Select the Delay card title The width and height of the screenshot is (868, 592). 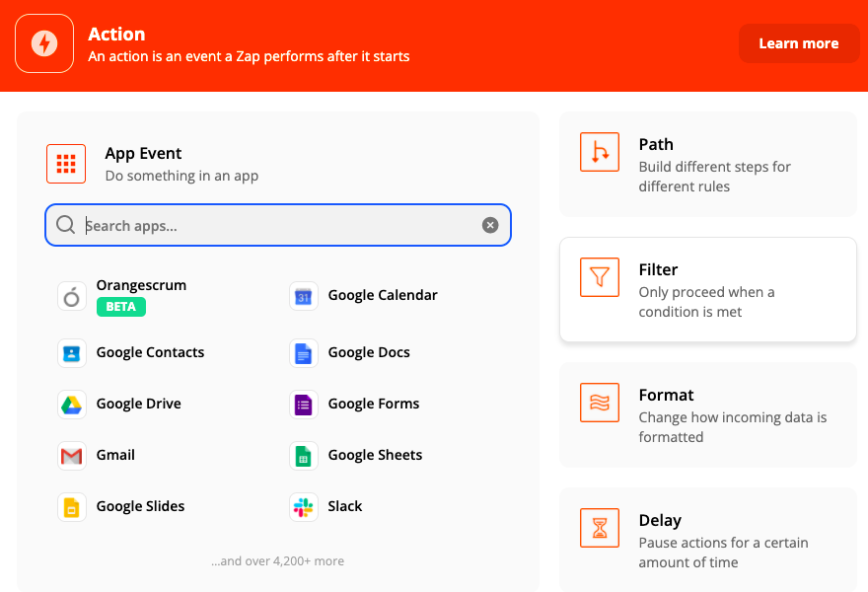pyautogui.click(x=660, y=521)
